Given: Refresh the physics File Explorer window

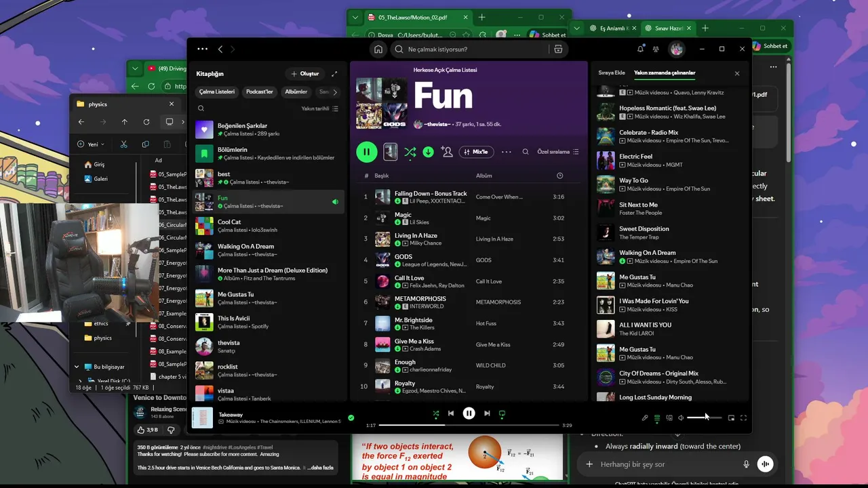Looking at the screenshot, I should (146, 122).
